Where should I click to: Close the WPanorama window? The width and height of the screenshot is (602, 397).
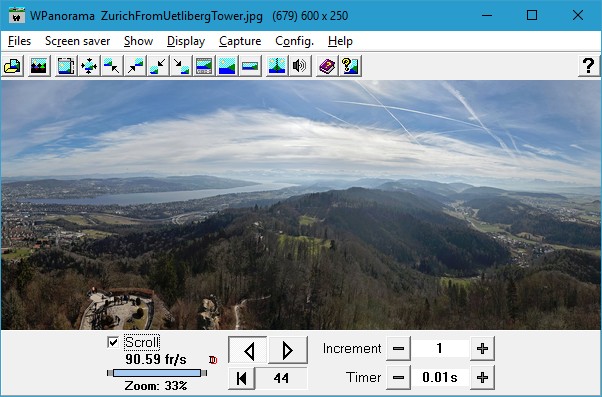577,15
